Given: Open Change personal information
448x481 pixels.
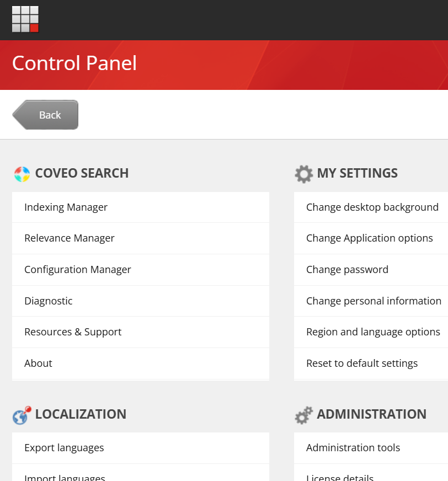Looking at the screenshot, I should tap(374, 301).
